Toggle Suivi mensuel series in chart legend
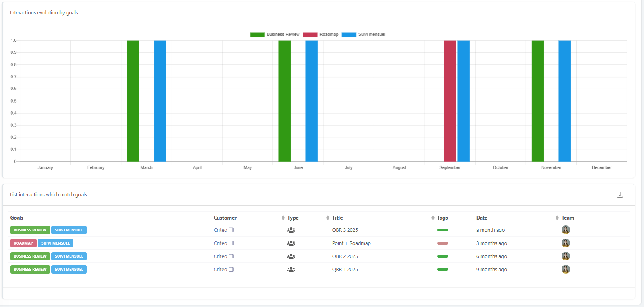Image resolution: width=644 pixels, height=307 pixels. point(363,35)
